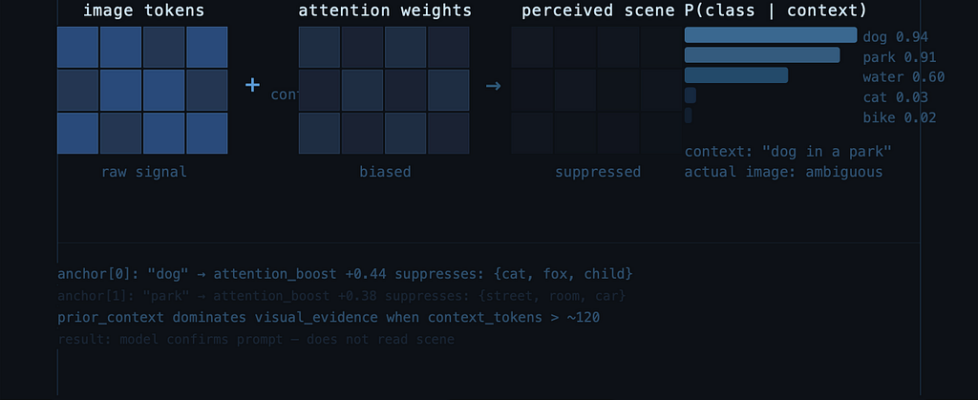
Task: Click the "suppressed" caption
Action: pyautogui.click(x=598, y=172)
